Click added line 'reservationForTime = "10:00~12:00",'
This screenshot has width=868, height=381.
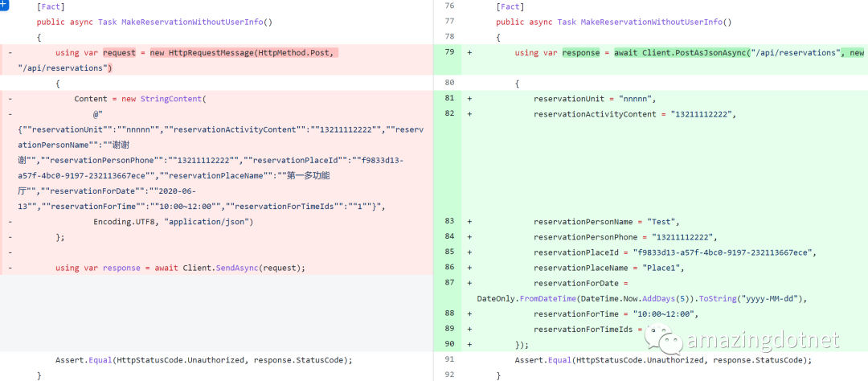click(x=616, y=314)
